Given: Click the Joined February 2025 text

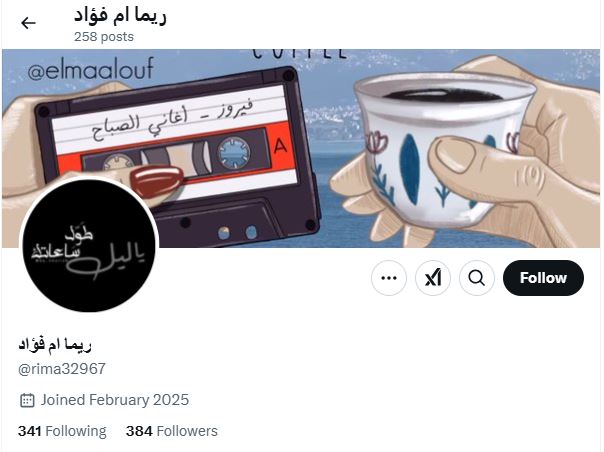Looking at the screenshot, I should pyautogui.click(x=115, y=400).
